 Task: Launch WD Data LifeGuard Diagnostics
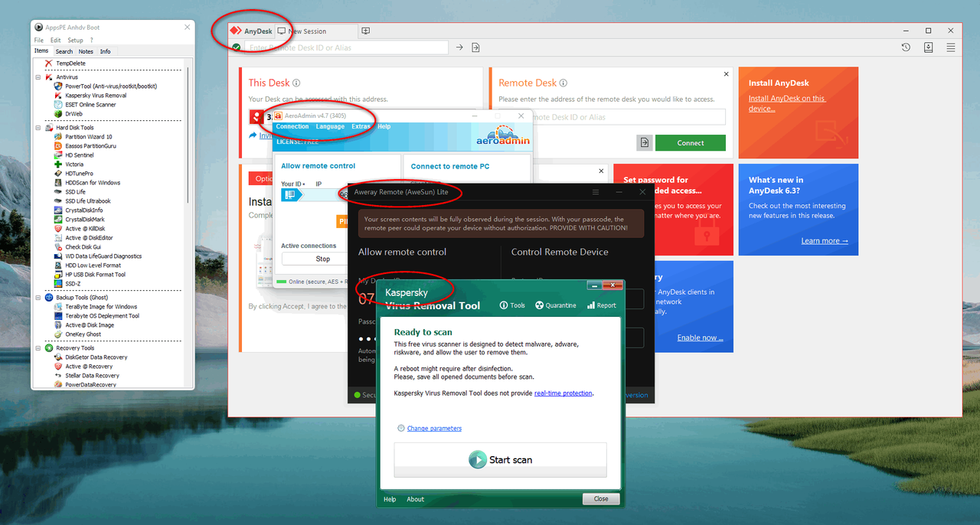(x=103, y=256)
